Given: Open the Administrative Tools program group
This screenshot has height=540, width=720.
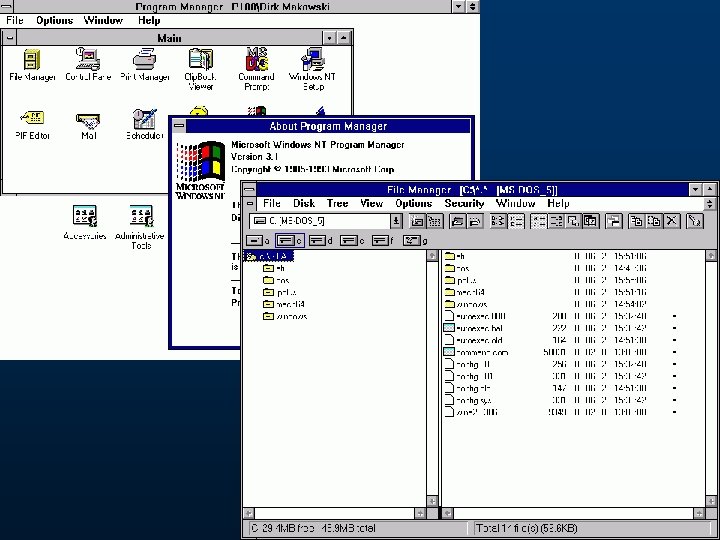Looking at the screenshot, I should tap(140, 216).
